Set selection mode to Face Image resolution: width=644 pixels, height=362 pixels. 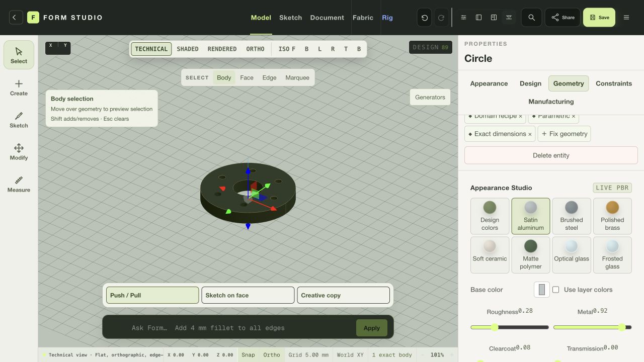(x=247, y=77)
